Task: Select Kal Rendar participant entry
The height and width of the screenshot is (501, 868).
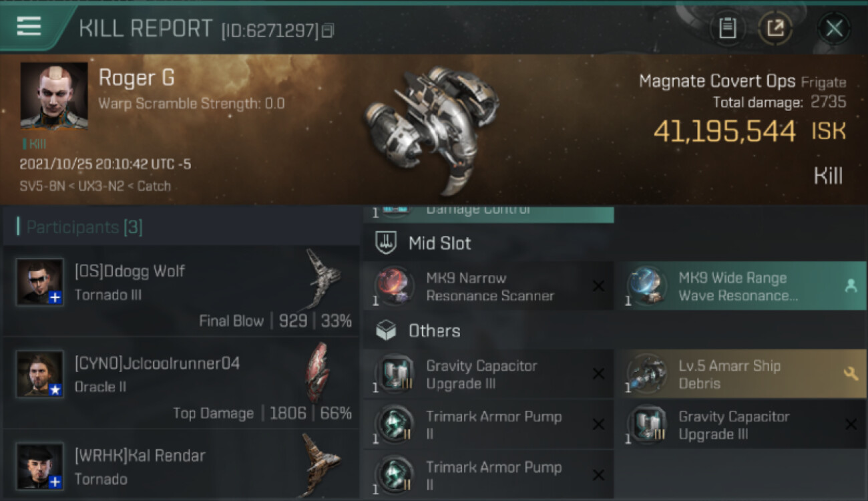Action: coord(181,465)
